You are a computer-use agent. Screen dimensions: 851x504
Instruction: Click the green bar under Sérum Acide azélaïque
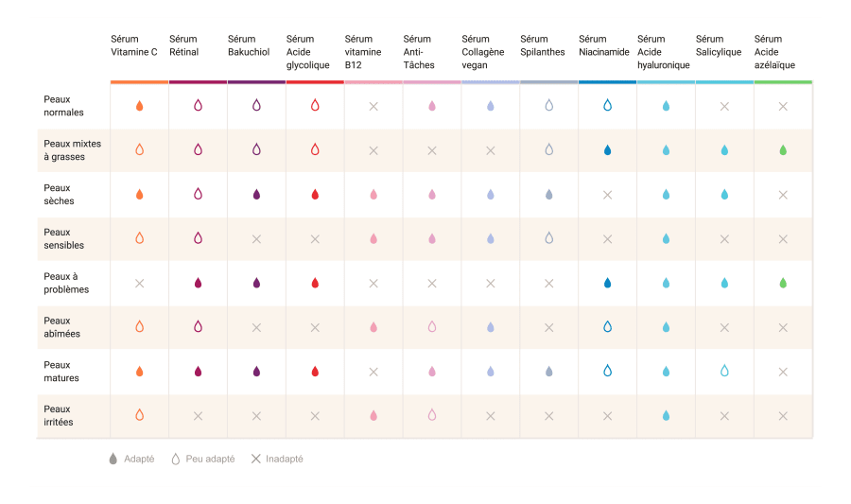point(783,82)
